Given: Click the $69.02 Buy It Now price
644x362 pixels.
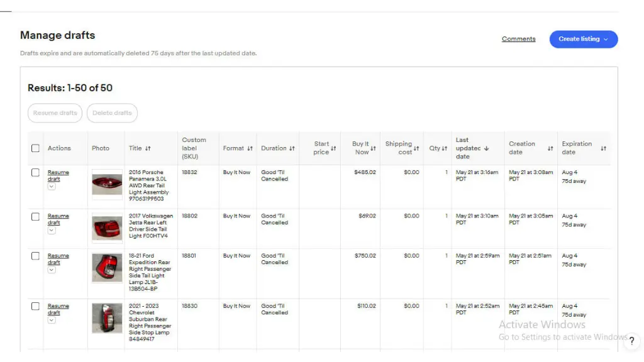Looking at the screenshot, I should coord(367,216).
